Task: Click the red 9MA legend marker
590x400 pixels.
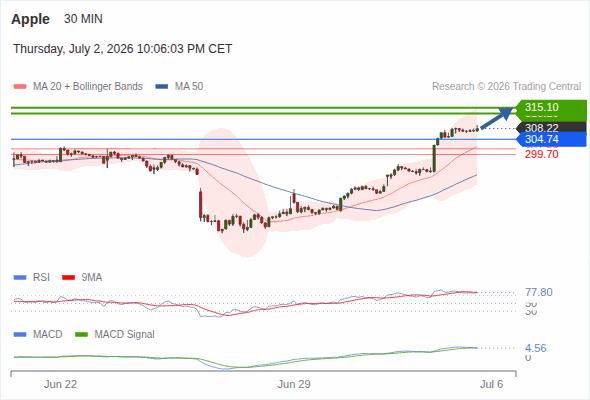Action: 68,278
